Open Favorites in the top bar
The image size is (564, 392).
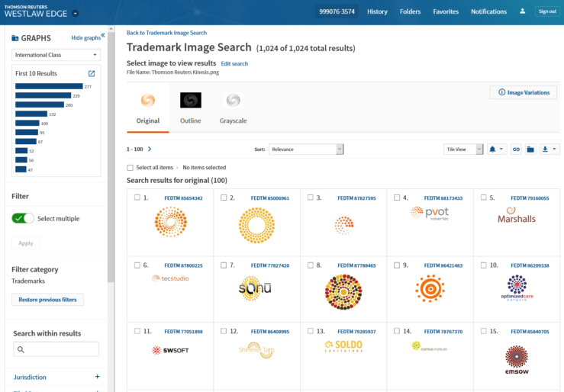(446, 11)
